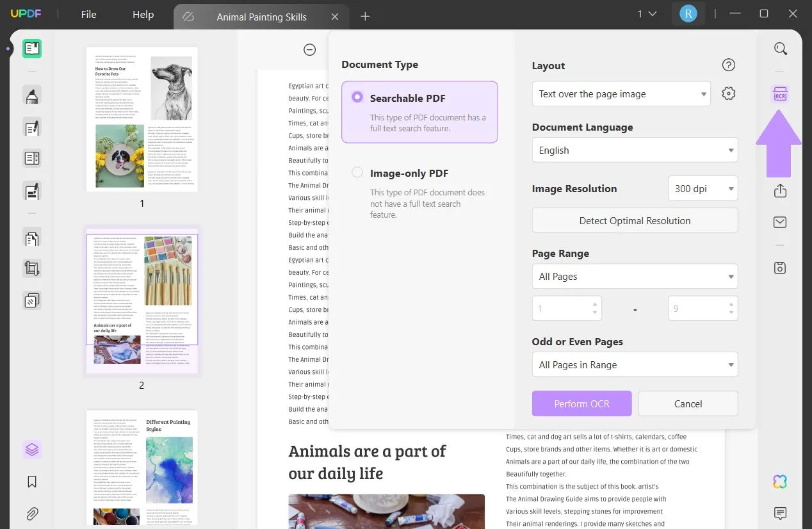The image size is (812, 529).
Task: Open the Fill & Sign form tool
Action: (32, 190)
